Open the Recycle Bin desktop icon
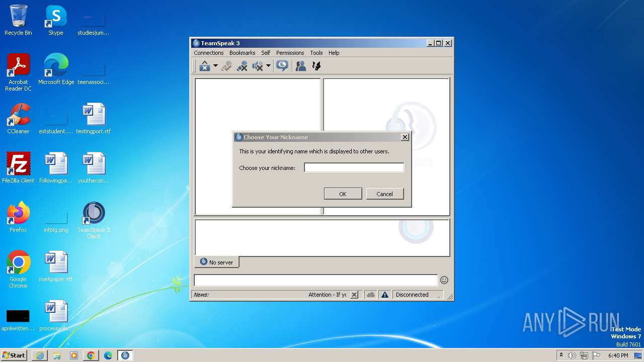This screenshot has width=644, height=362. pyautogui.click(x=18, y=20)
